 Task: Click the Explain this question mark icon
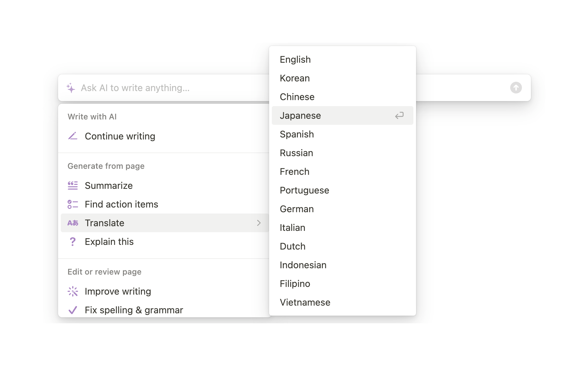click(x=72, y=241)
